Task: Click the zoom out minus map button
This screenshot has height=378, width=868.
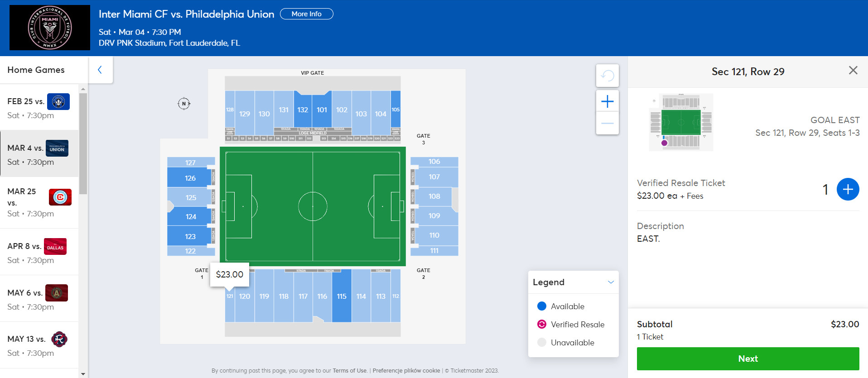Action: tap(607, 123)
